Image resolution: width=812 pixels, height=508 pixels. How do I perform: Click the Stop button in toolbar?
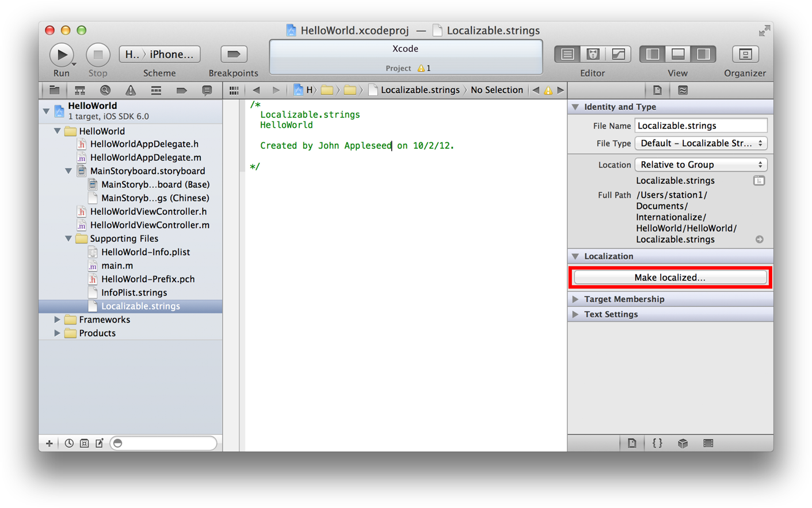(x=98, y=55)
